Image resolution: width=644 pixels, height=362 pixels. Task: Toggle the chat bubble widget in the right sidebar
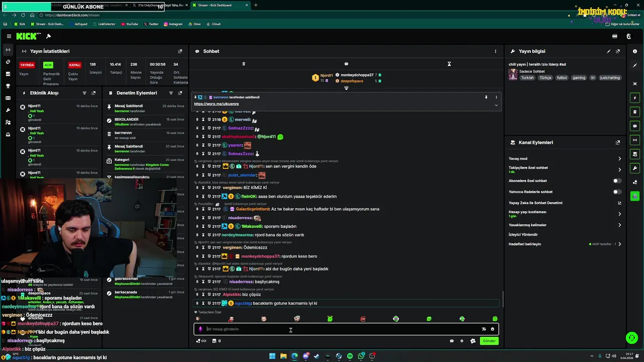(635, 126)
